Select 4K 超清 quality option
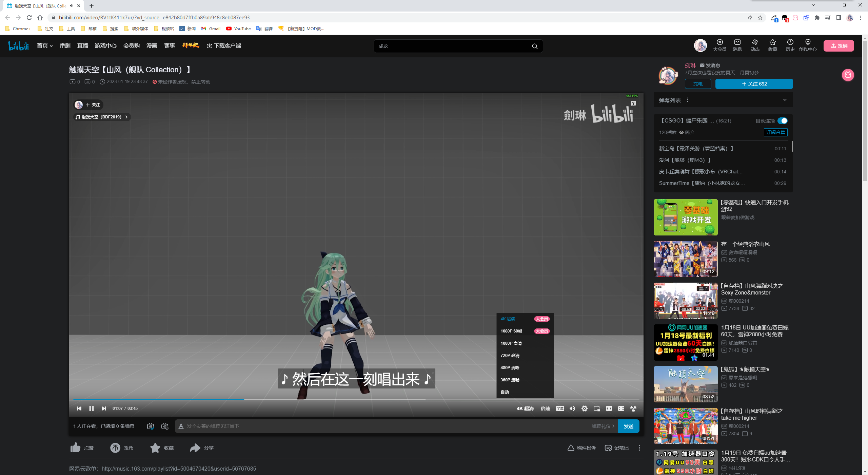The height and width of the screenshot is (475, 868). 525,319
